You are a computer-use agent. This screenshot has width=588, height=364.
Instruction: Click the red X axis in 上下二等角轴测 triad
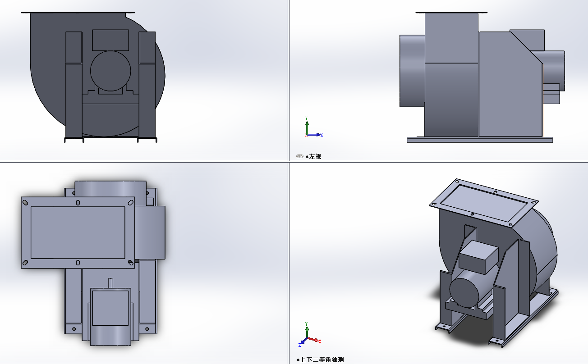[314, 340]
